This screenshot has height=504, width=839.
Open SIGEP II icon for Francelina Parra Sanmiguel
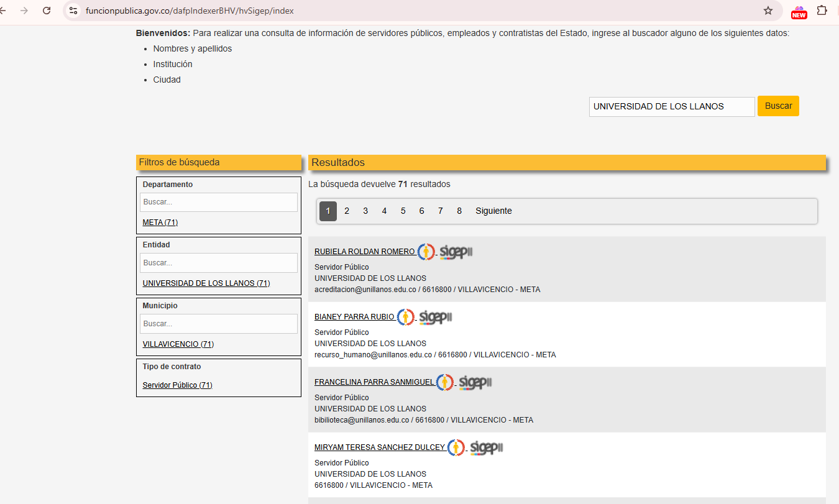click(475, 382)
